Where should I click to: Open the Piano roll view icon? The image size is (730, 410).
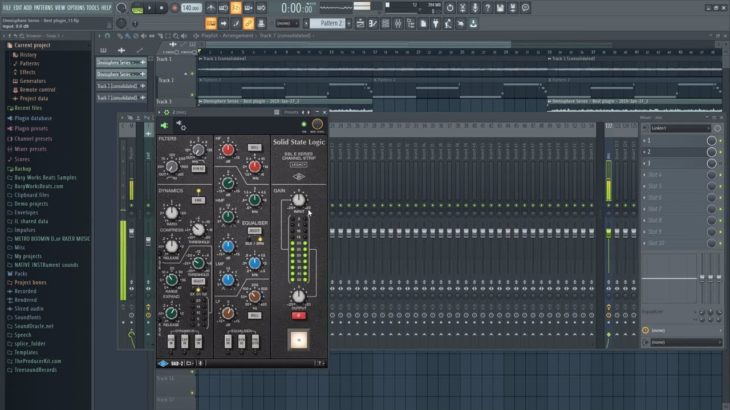373,23
